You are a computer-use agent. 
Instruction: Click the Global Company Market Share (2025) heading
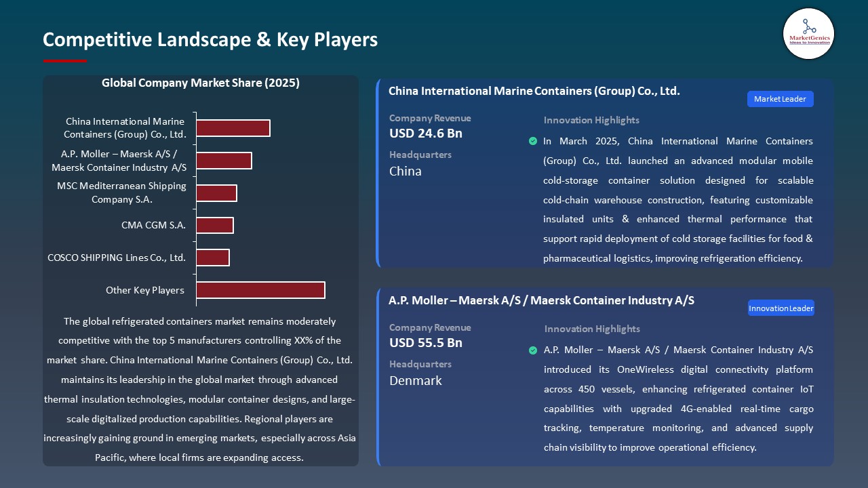[201, 83]
